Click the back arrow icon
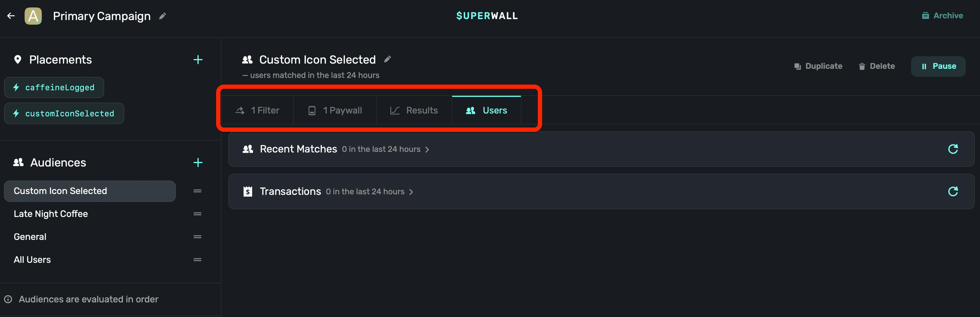This screenshot has width=980, height=317. (11, 16)
